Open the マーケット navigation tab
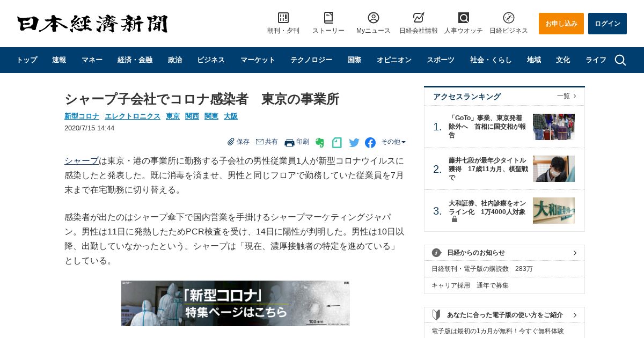The height and width of the screenshot is (338, 644). click(258, 60)
